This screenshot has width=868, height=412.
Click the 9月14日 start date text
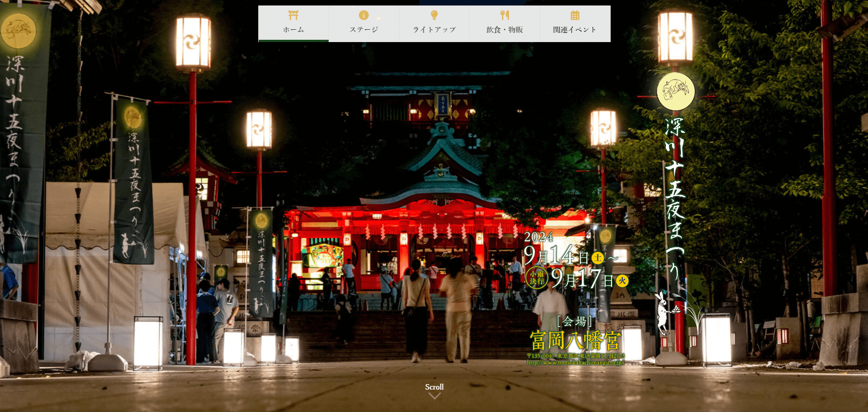point(556,255)
